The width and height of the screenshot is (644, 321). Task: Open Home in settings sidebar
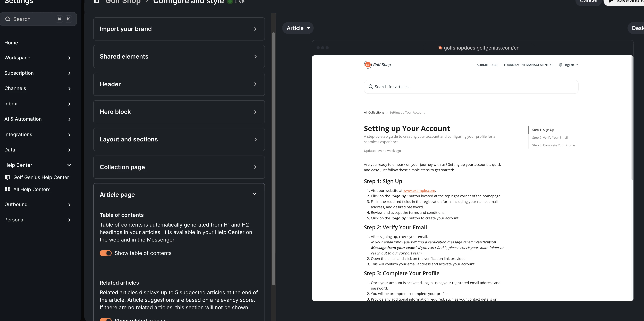11,43
